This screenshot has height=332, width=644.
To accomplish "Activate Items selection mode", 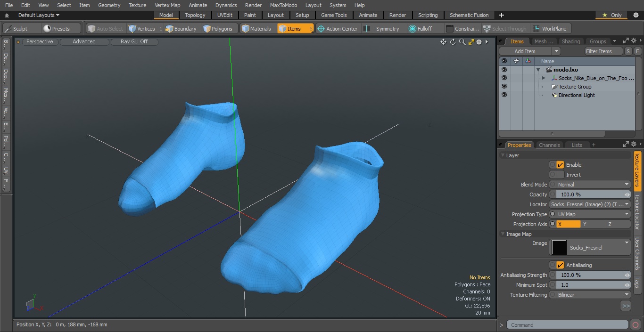I will point(295,29).
